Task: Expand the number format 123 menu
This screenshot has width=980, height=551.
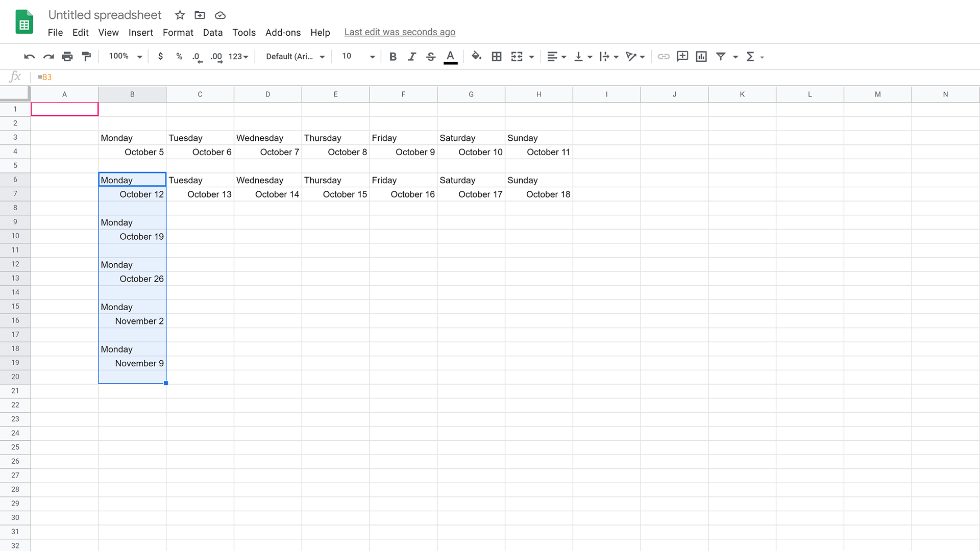Action: tap(237, 56)
